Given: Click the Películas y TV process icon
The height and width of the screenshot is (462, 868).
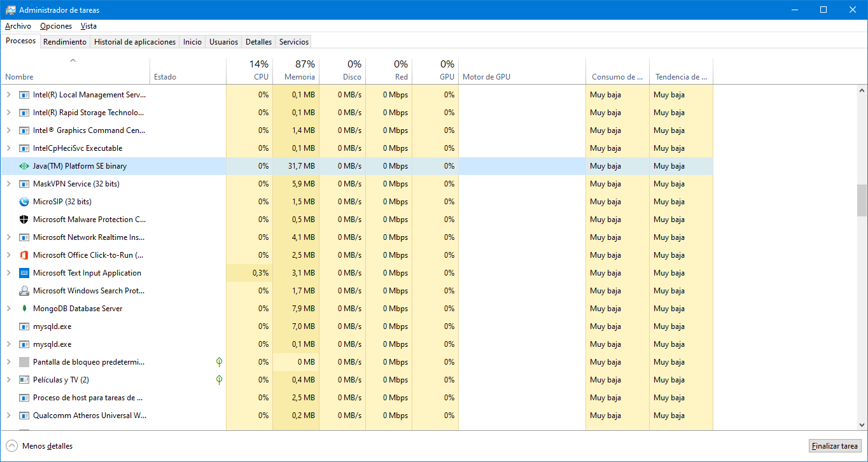Looking at the screenshot, I should point(24,380).
